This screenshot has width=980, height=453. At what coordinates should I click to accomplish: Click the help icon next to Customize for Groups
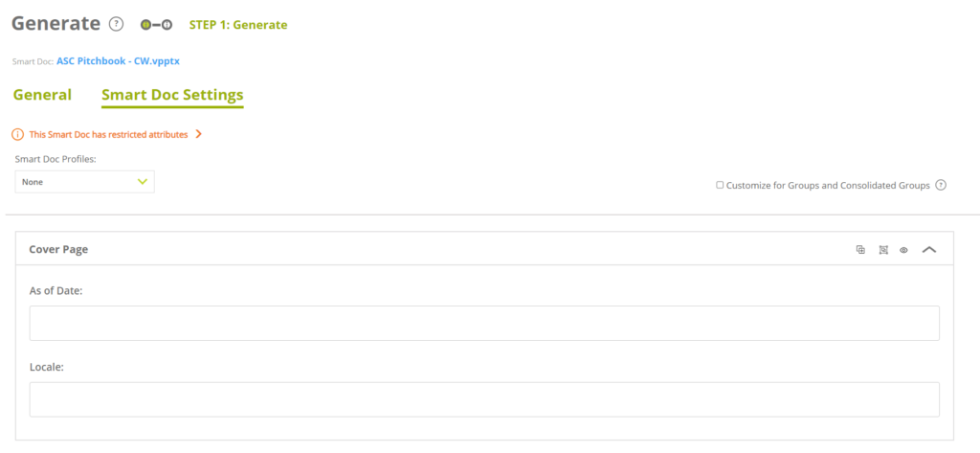pos(941,185)
